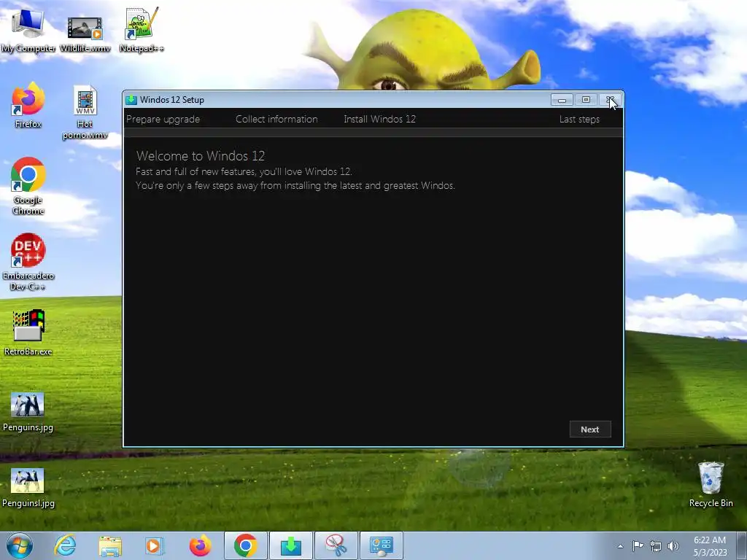Image resolution: width=747 pixels, height=560 pixels.
Task: Open the network tray icon
Action: 656,546
